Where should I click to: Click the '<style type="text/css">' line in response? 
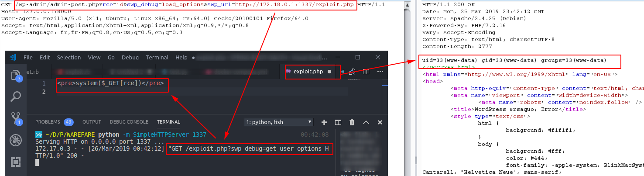click(490, 116)
